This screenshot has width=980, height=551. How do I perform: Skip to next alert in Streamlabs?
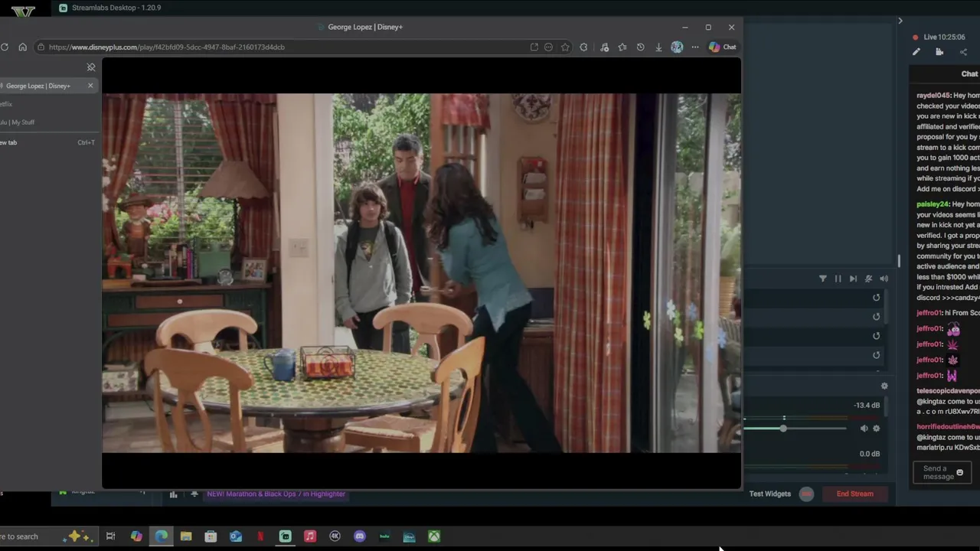[853, 279]
